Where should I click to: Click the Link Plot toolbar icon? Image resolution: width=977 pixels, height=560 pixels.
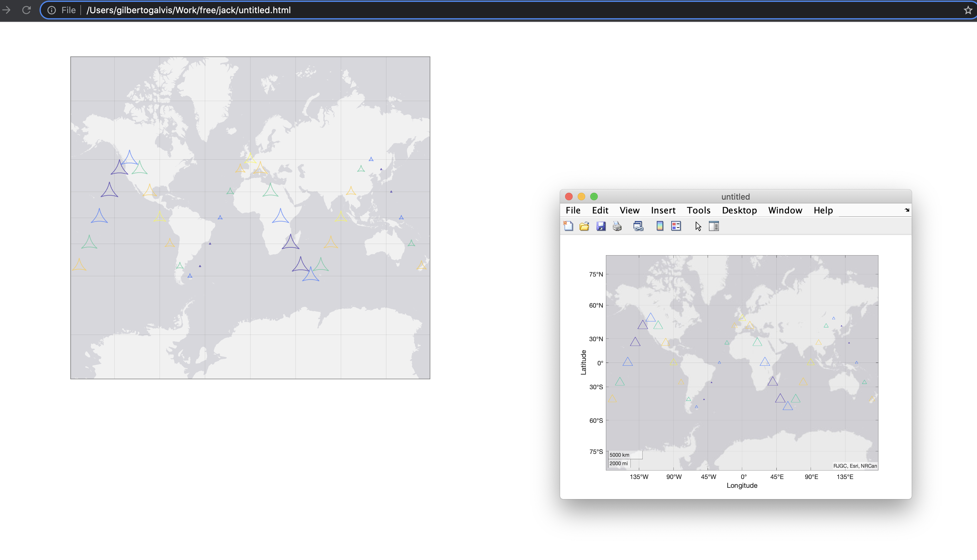638,226
